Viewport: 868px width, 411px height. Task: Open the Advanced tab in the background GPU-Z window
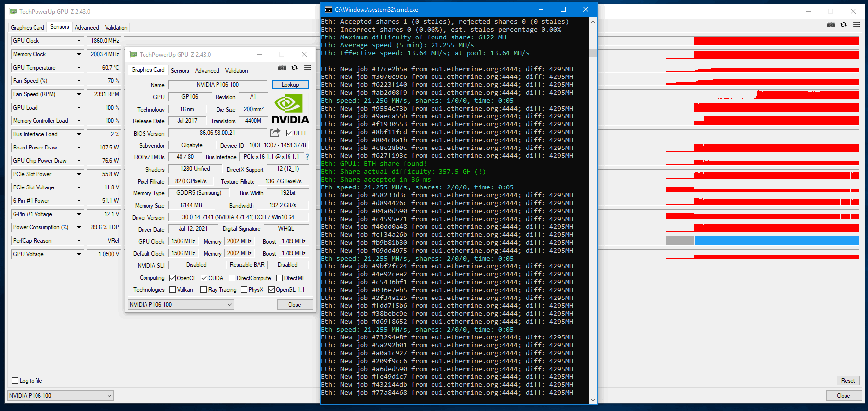[87, 28]
